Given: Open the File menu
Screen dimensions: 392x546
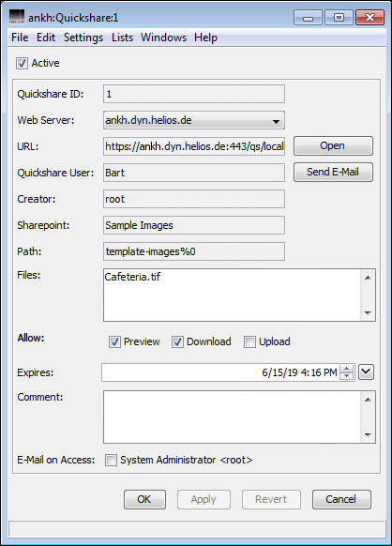Looking at the screenshot, I should point(20,38).
